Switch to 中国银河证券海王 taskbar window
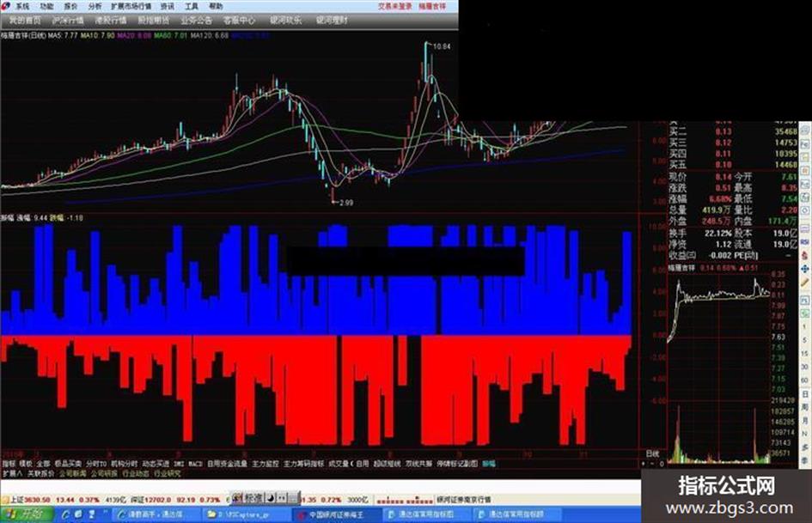812x523 pixels. click(336, 514)
